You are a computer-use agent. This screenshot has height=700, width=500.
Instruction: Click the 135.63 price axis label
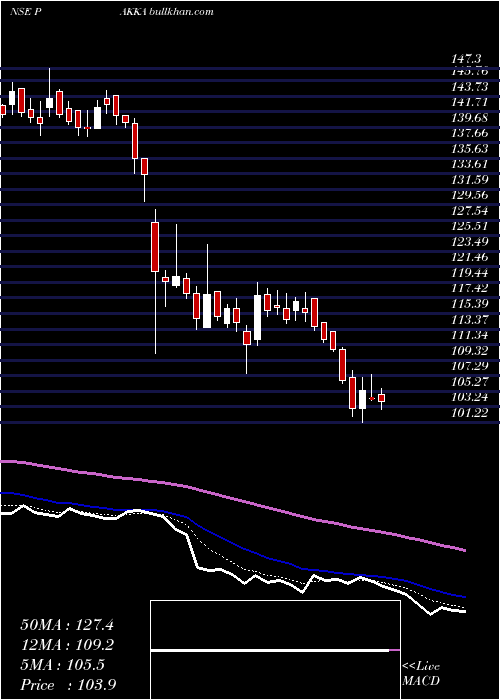(x=469, y=148)
